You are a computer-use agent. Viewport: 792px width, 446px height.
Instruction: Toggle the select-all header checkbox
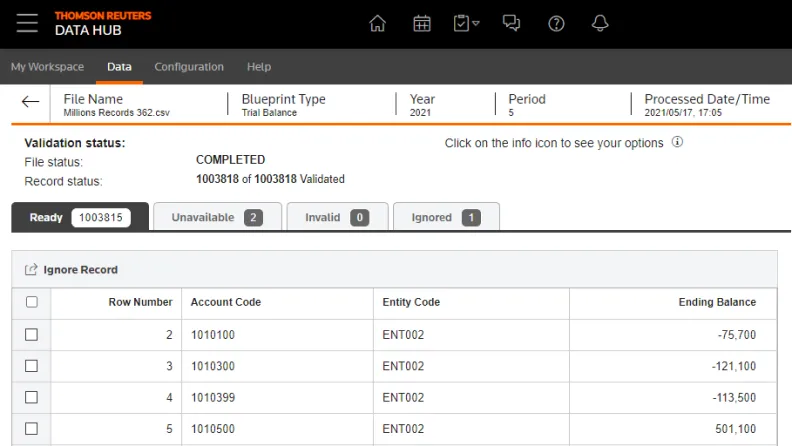(31, 302)
